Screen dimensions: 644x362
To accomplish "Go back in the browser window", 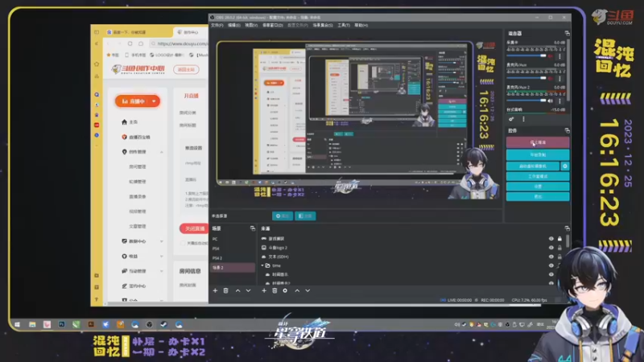I will pos(108,43).
